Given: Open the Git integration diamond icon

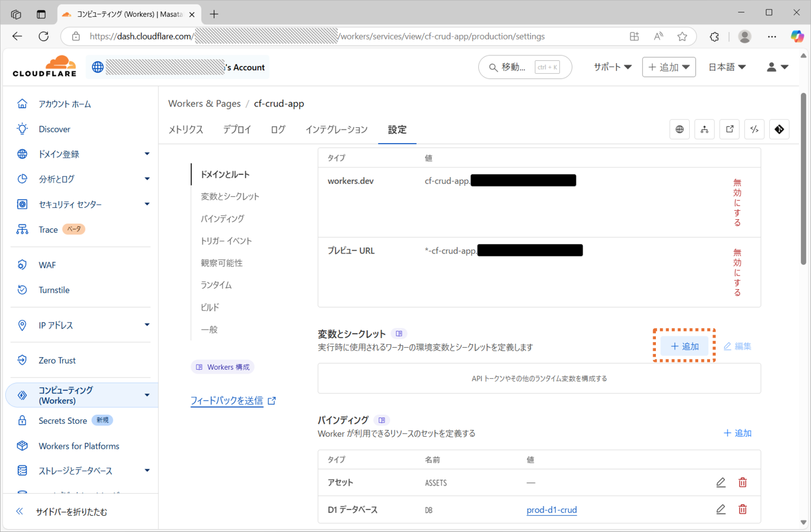Looking at the screenshot, I should point(779,130).
